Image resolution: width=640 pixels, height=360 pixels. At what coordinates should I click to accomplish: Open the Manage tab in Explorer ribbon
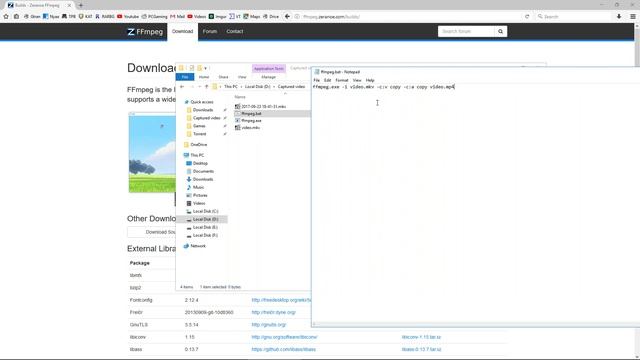tap(268, 77)
